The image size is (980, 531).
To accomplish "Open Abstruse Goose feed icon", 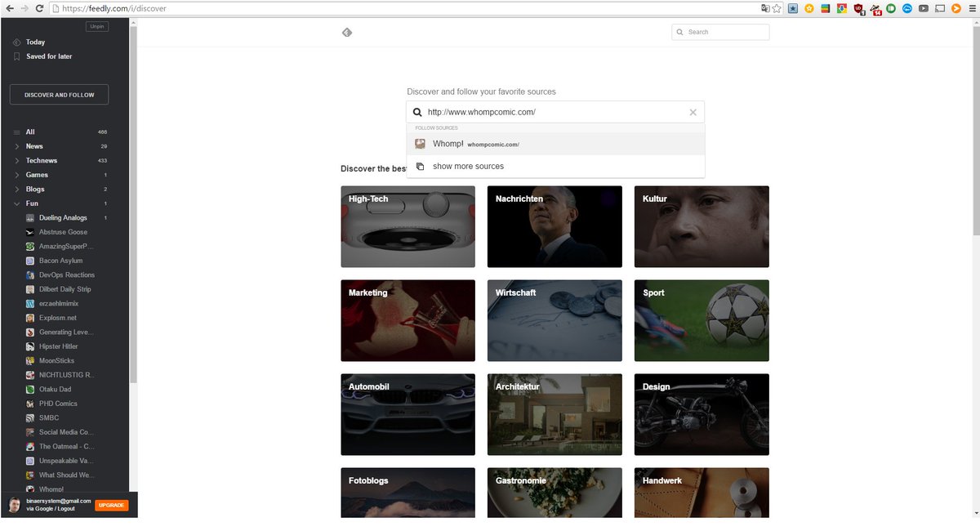I will click(x=29, y=232).
